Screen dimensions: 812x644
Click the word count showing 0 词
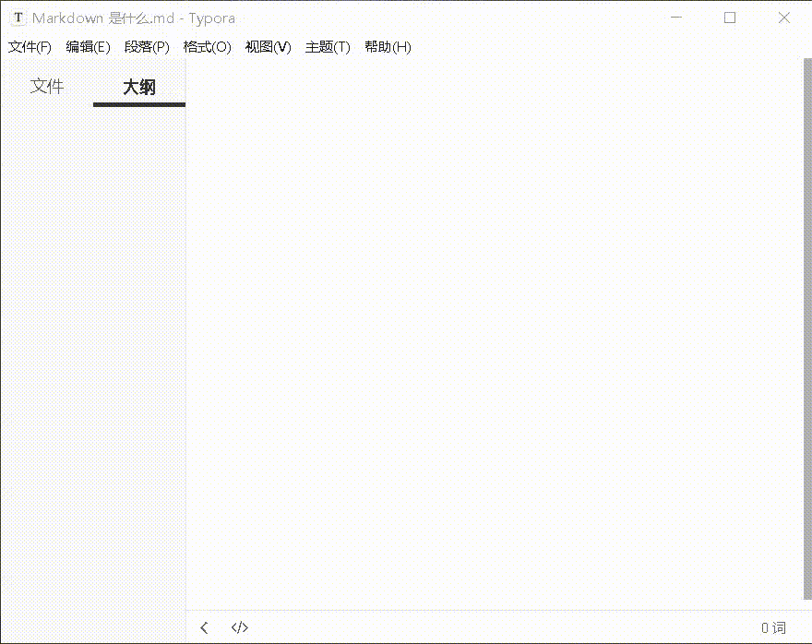pos(772,627)
